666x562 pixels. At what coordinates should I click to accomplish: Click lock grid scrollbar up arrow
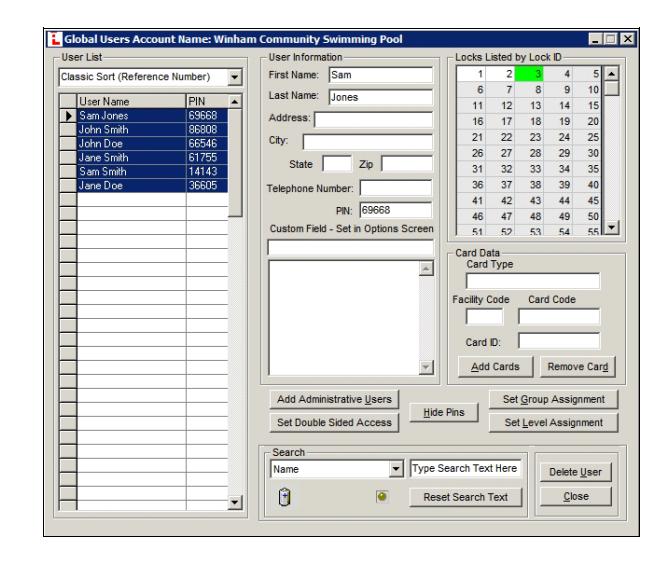(611, 74)
